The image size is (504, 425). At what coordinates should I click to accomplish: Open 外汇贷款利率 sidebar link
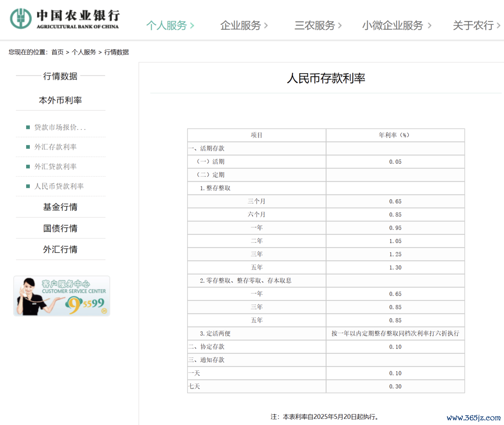click(55, 167)
